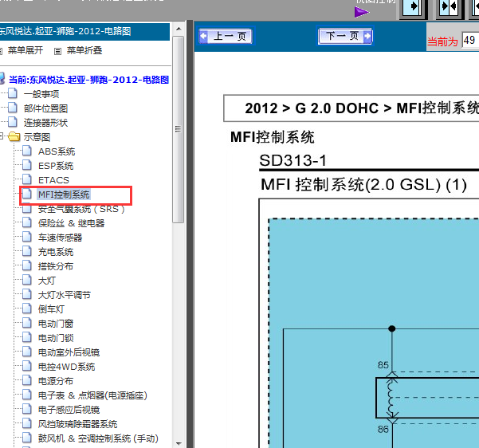Select 电动室外后视镜 entry
The image size is (479, 448).
click(69, 352)
